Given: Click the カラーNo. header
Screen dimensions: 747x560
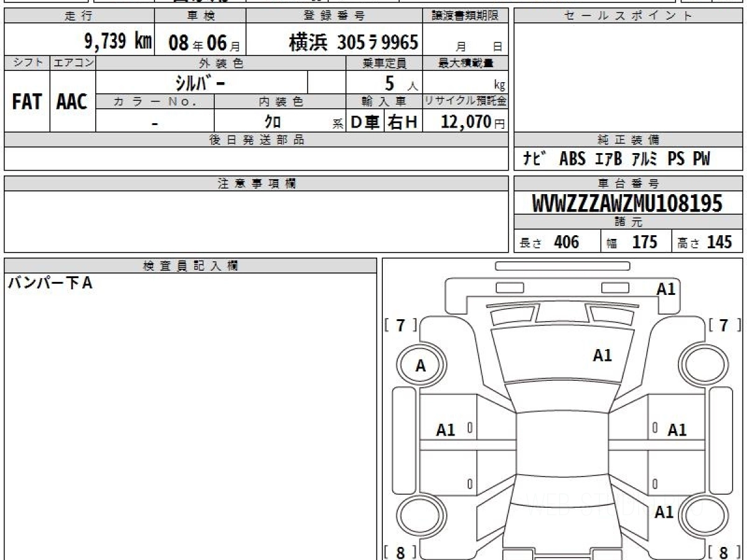Looking at the screenshot, I should coord(155,101).
